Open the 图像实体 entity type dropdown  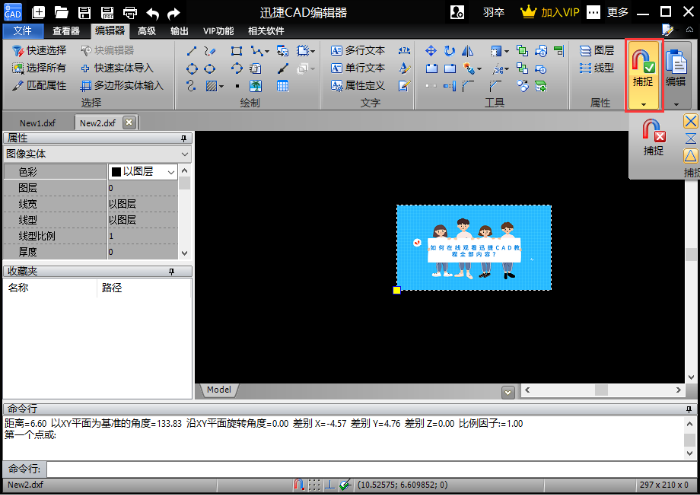[185, 154]
